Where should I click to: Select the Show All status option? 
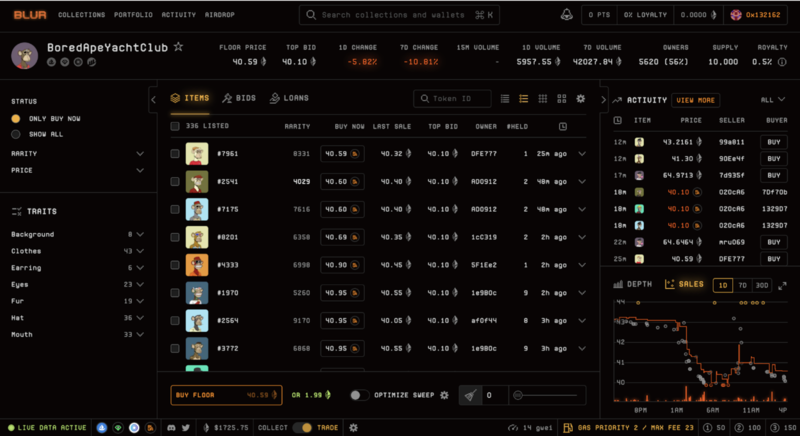click(x=16, y=134)
